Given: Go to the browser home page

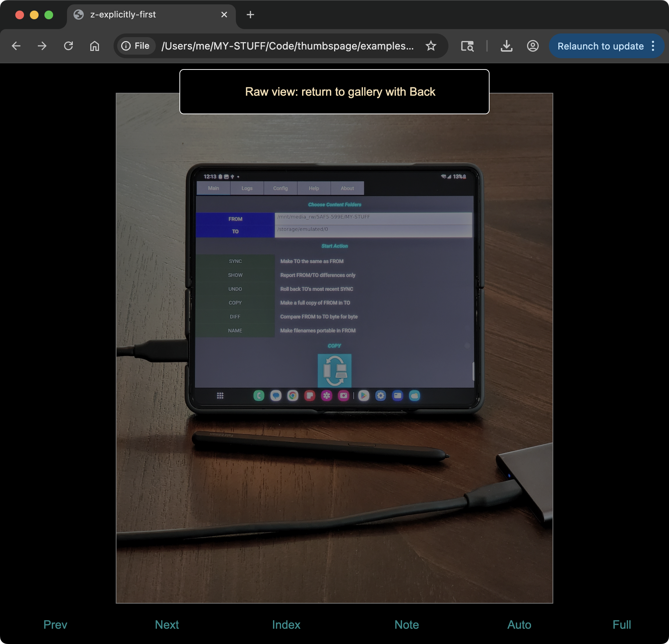Looking at the screenshot, I should (95, 46).
